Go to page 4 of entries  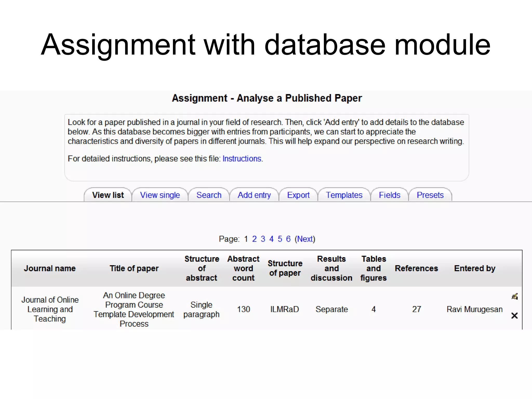[271, 239]
